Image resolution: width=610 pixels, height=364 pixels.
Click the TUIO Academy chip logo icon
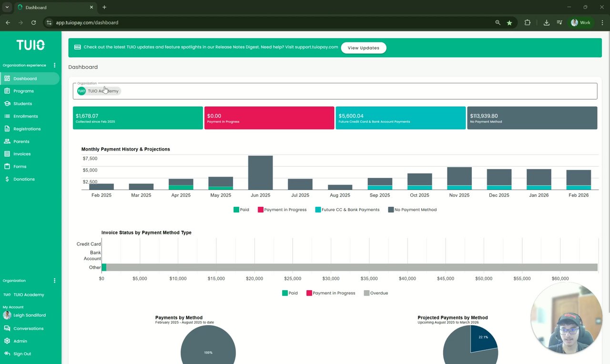pos(81,91)
